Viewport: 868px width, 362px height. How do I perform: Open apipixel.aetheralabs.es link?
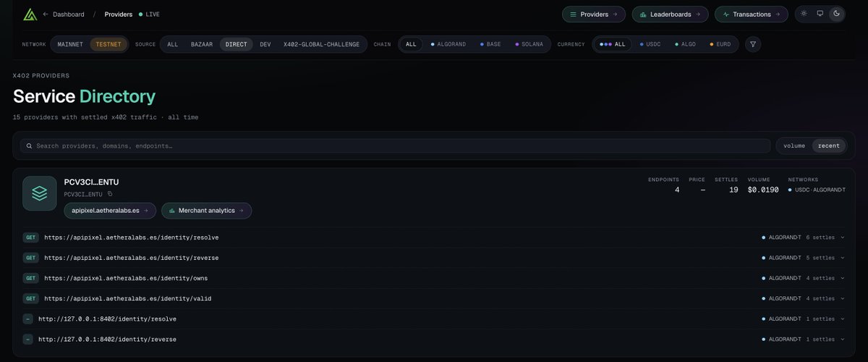pyautogui.click(x=110, y=210)
